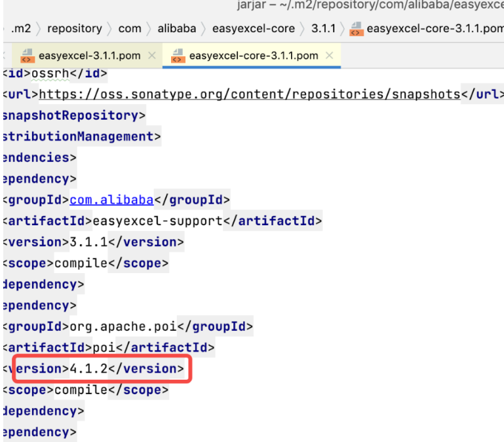Click the dependencies opening tag
Viewport: 504px width, 442px height.
coord(39,158)
